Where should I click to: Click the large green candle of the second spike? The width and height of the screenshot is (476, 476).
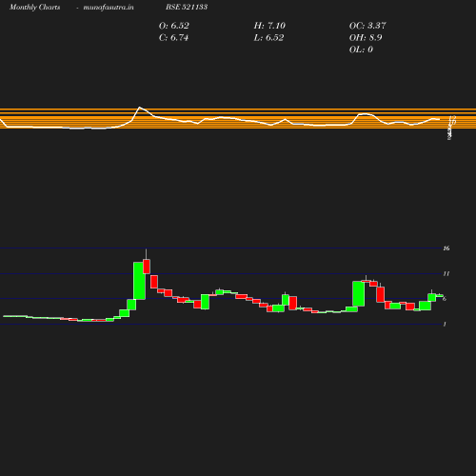[358, 293]
